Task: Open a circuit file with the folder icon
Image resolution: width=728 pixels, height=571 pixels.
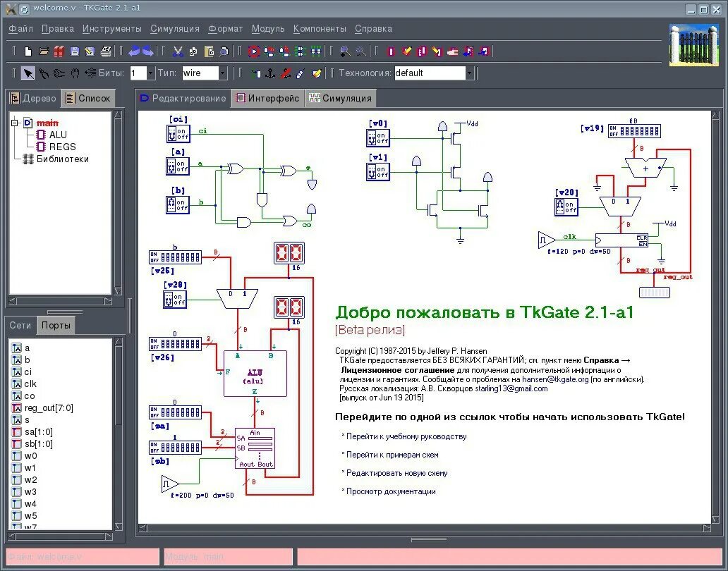Action: pos(44,51)
